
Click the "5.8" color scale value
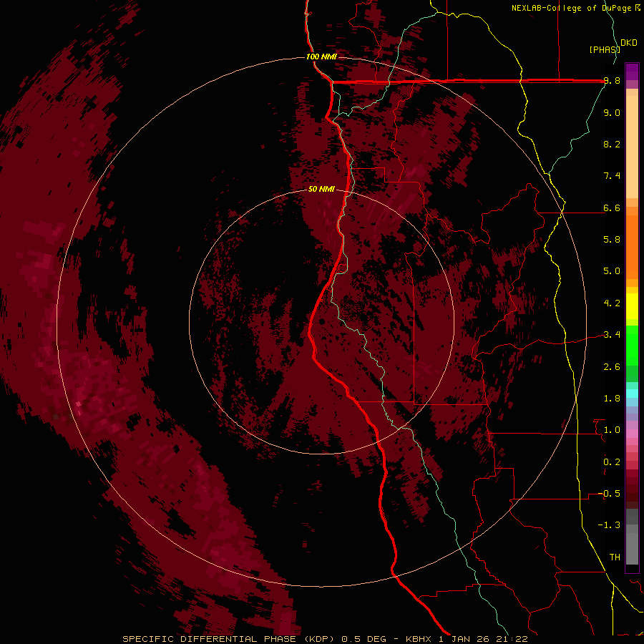(612, 240)
